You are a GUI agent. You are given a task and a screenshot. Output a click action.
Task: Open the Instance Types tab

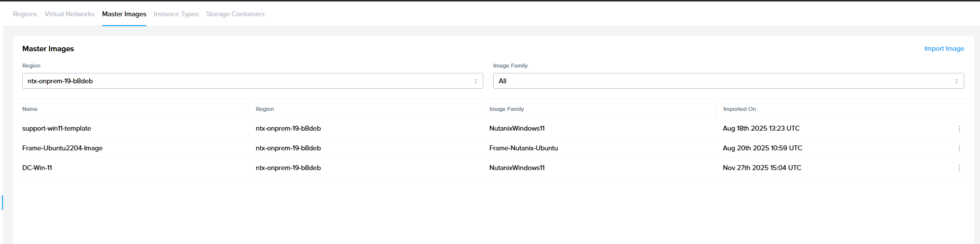click(176, 14)
